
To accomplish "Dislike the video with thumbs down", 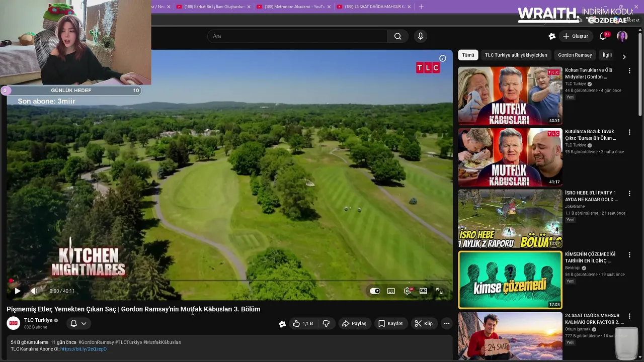I will (x=326, y=324).
